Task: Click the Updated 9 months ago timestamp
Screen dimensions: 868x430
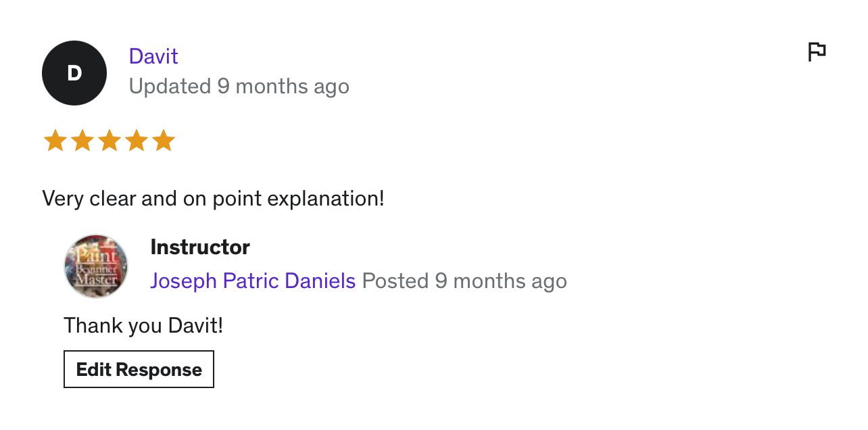Action: coord(239,87)
